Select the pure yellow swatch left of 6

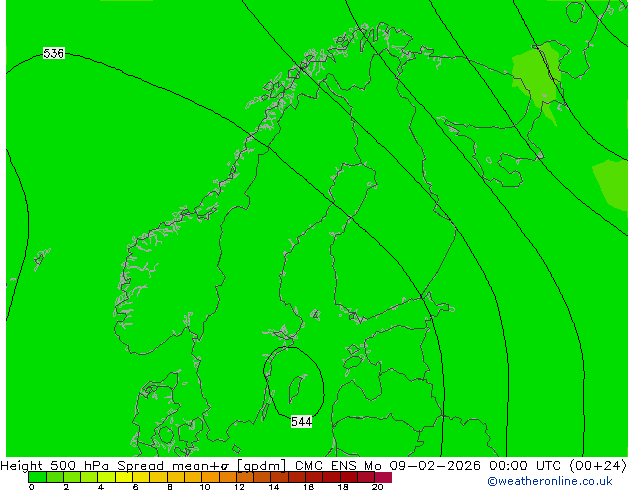click(x=124, y=477)
